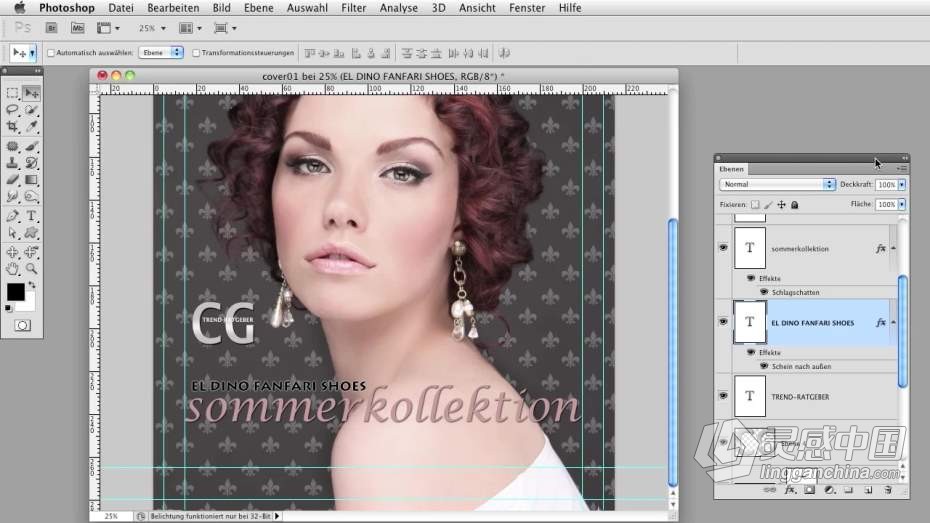Select the Quick Selection tool
930x523 pixels.
[x=31, y=110]
